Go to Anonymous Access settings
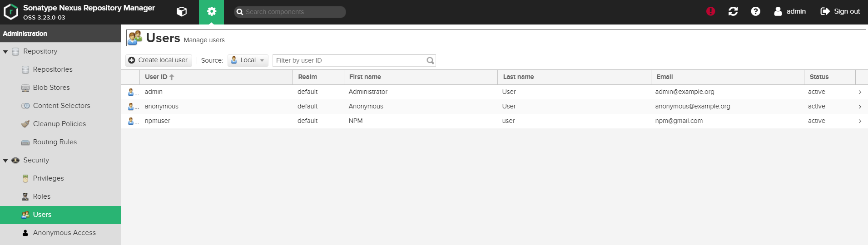Screen dimensions: 868x245 [x=64, y=233]
